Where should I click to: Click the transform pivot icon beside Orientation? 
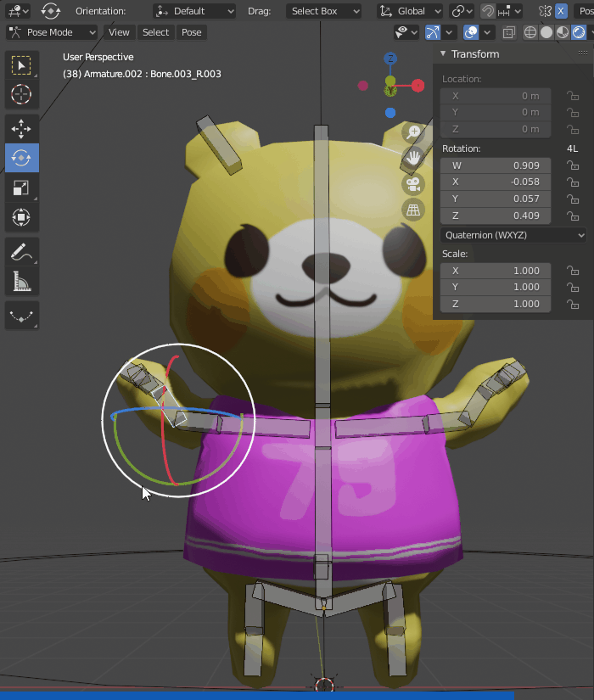50,11
